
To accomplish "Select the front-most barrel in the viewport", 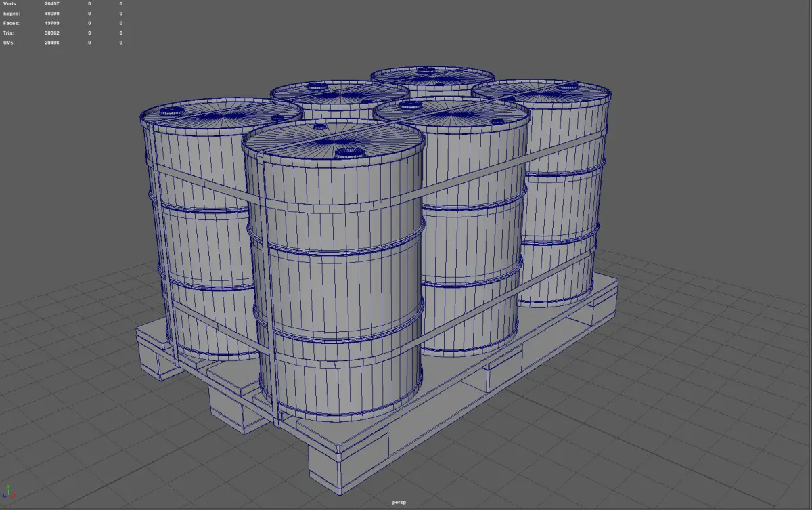I will coord(335,271).
